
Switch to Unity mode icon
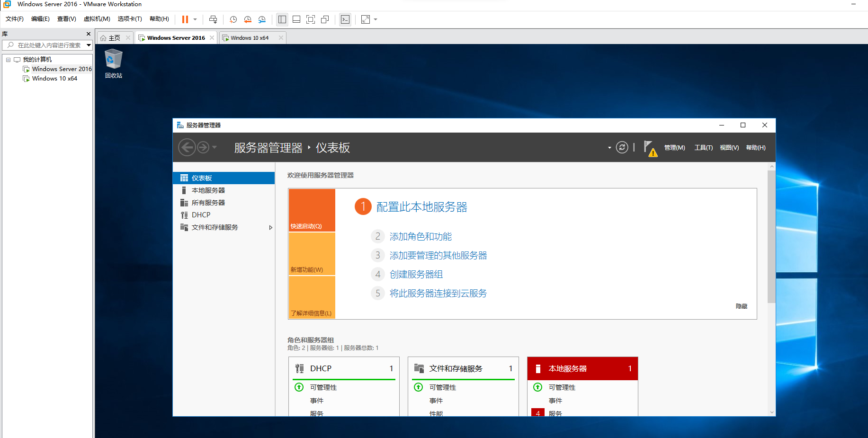point(325,19)
